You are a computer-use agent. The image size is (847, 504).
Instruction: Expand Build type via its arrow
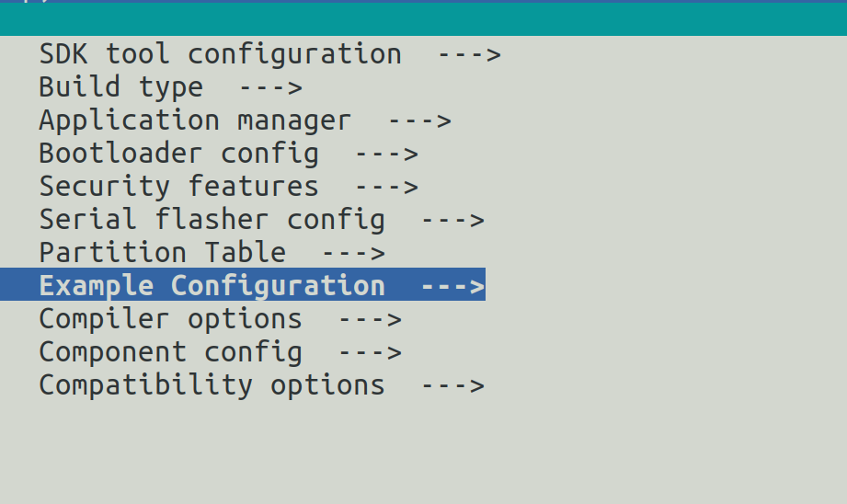270,87
